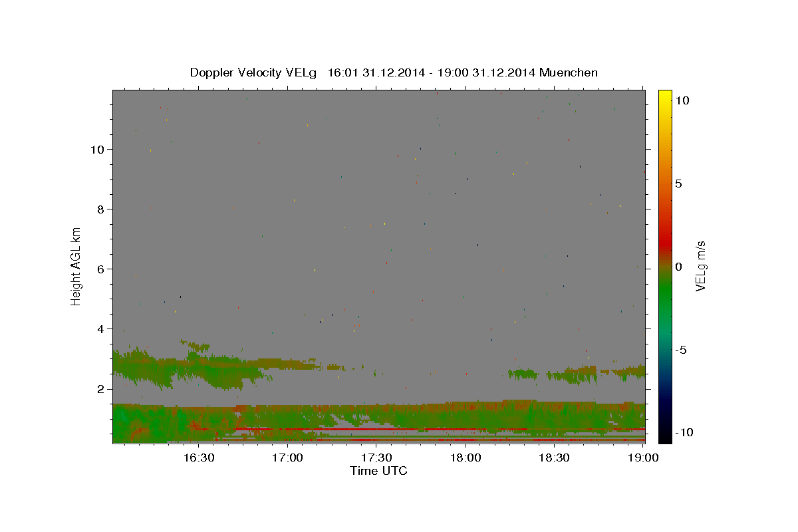
Task: Click the 'Height AGL km' axis label
Action: 76,265
